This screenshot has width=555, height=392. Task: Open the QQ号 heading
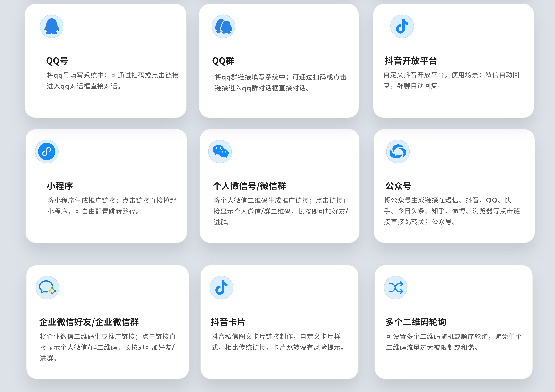[x=57, y=61]
